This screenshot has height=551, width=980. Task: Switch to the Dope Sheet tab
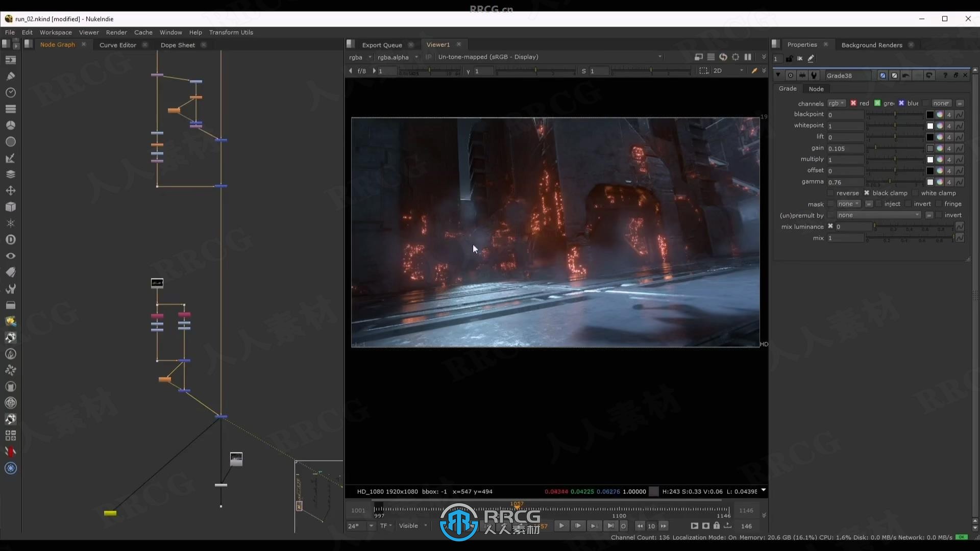(x=178, y=44)
